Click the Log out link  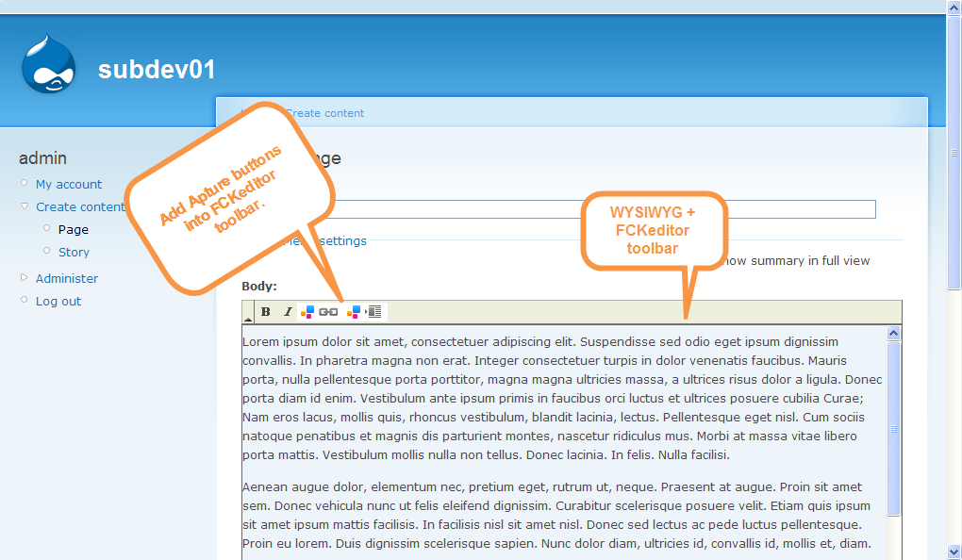(58, 301)
